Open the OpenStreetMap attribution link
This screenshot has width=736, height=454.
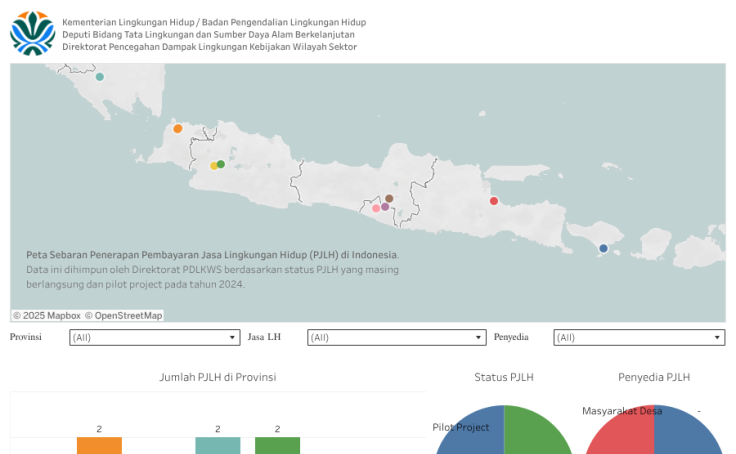123,315
